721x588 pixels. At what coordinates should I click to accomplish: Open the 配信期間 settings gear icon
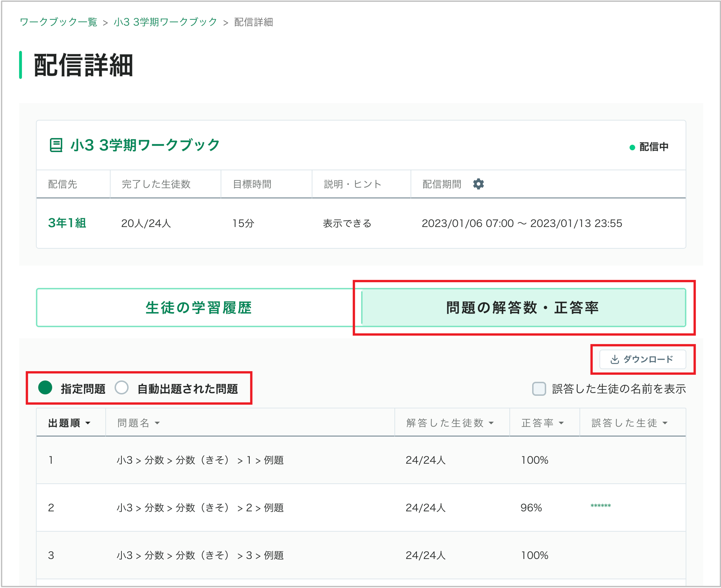[x=478, y=184]
